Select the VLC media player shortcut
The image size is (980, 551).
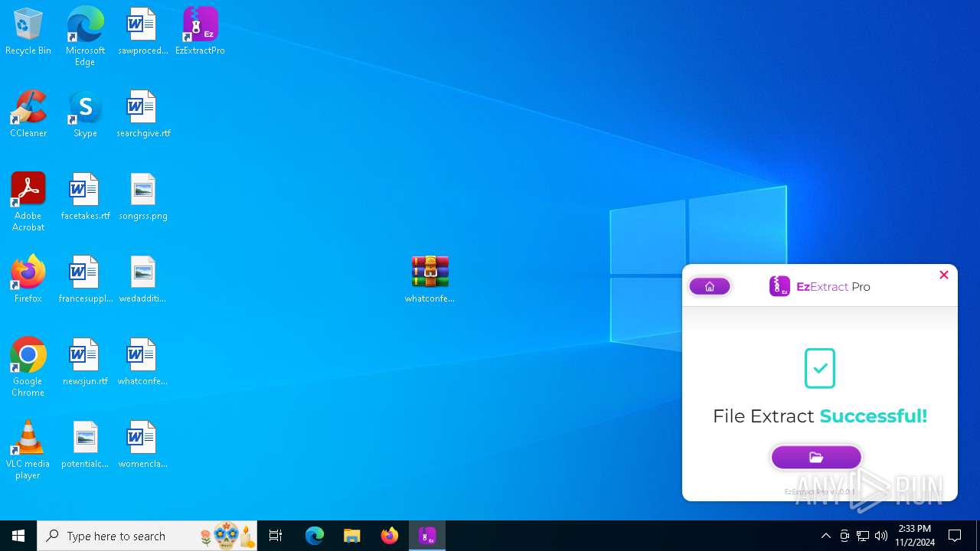[x=28, y=450]
